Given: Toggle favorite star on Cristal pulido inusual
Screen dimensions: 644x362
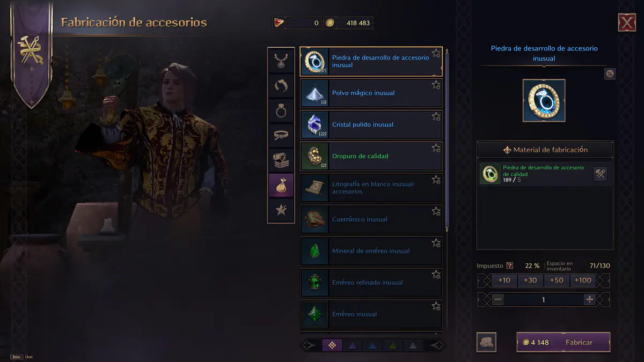Looking at the screenshot, I should tap(436, 116).
